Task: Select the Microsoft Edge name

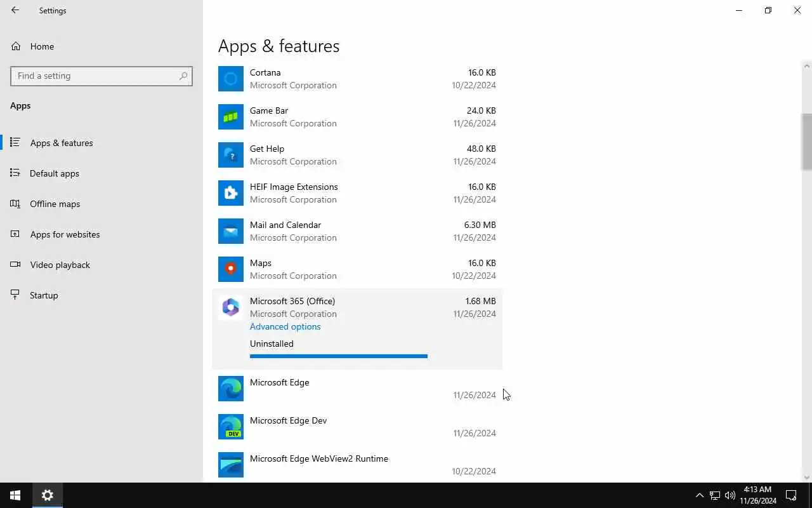Action: [x=280, y=382]
